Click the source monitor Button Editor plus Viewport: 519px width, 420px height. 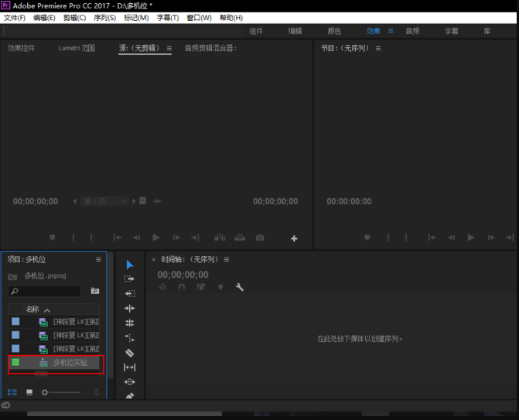coord(294,238)
